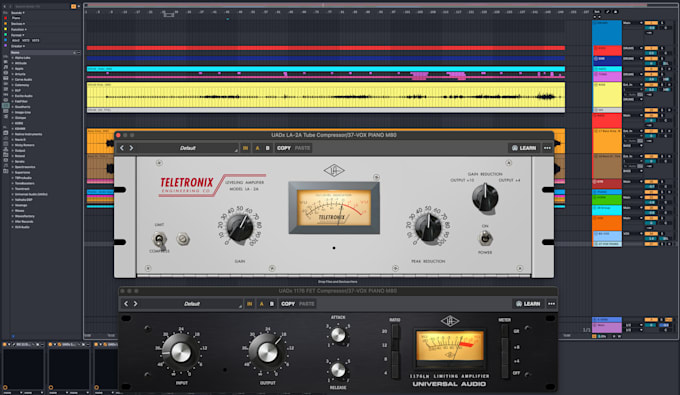This screenshot has height=395, width=680.
Task: Select ratio 12 on the 1176 compressor
Action: point(395,345)
